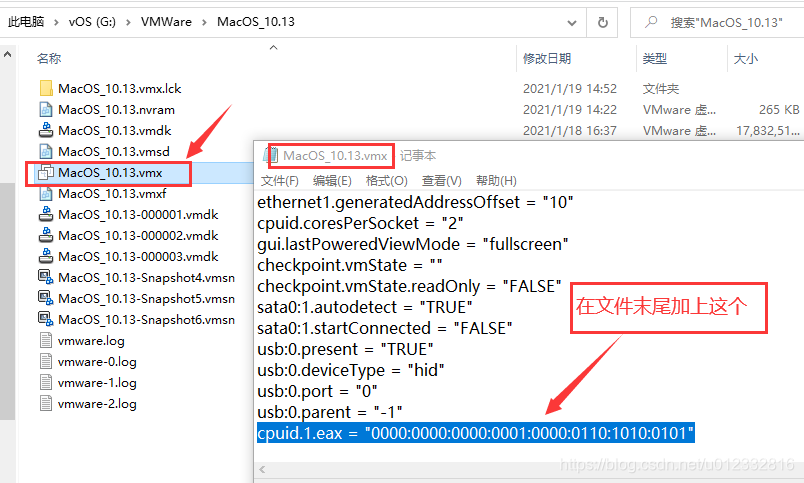The image size is (804, 483).
Task: Click the date 2021/1/18 16:37
Action: click(570, 130)
